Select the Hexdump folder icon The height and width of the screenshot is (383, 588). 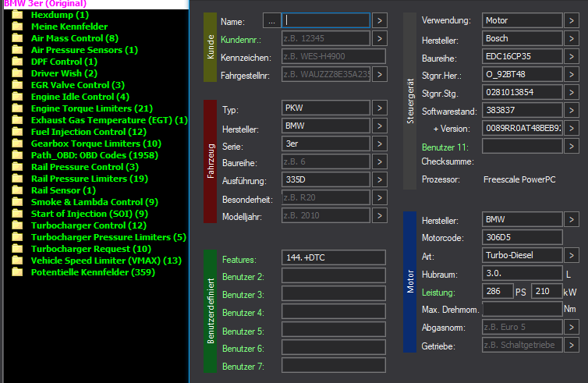pos(17,15)
